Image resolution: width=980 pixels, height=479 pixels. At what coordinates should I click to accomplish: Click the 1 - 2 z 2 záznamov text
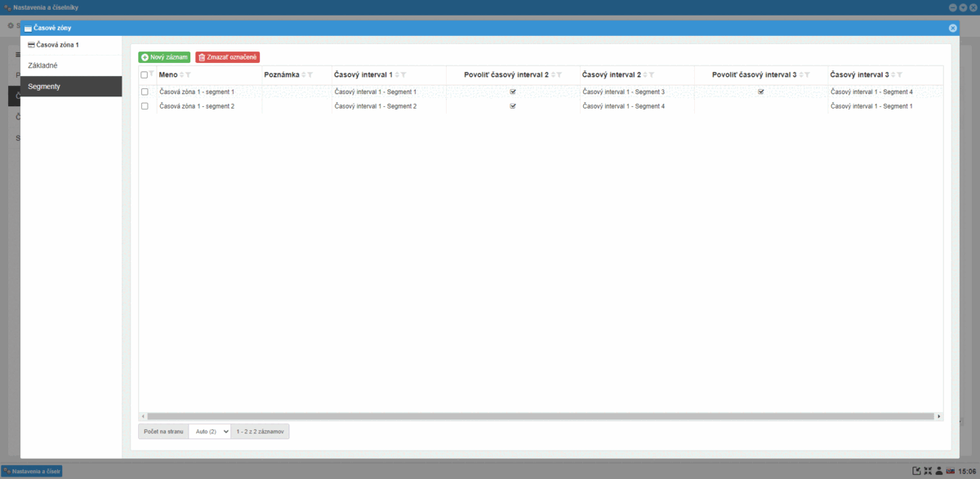[260, 432]
